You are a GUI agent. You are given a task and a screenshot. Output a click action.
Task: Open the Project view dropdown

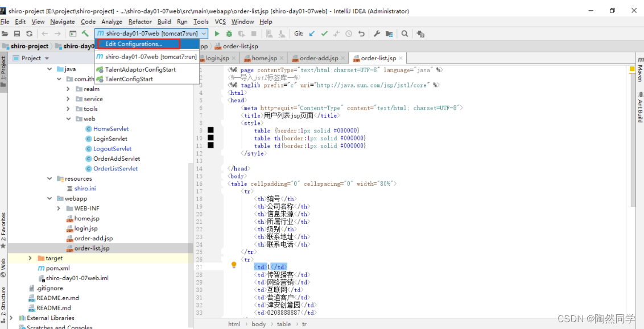47,59
